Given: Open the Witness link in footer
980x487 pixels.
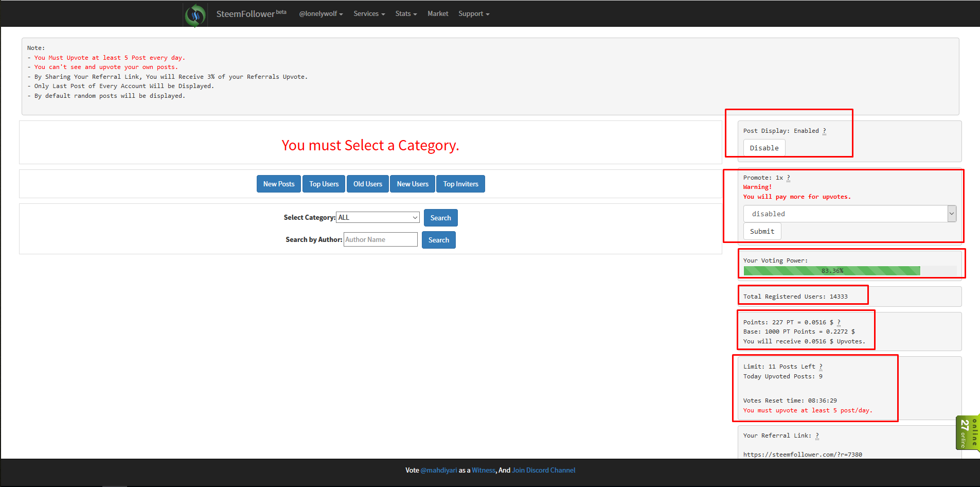Looking at the screenshot, I should [484, 470].
